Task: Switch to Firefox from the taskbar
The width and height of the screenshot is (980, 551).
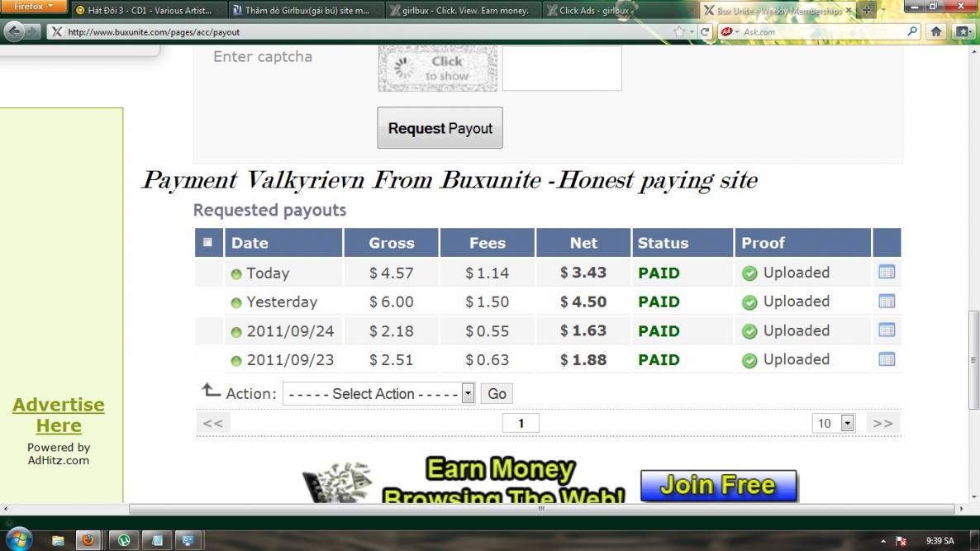Action: click(x=88, y=540)
